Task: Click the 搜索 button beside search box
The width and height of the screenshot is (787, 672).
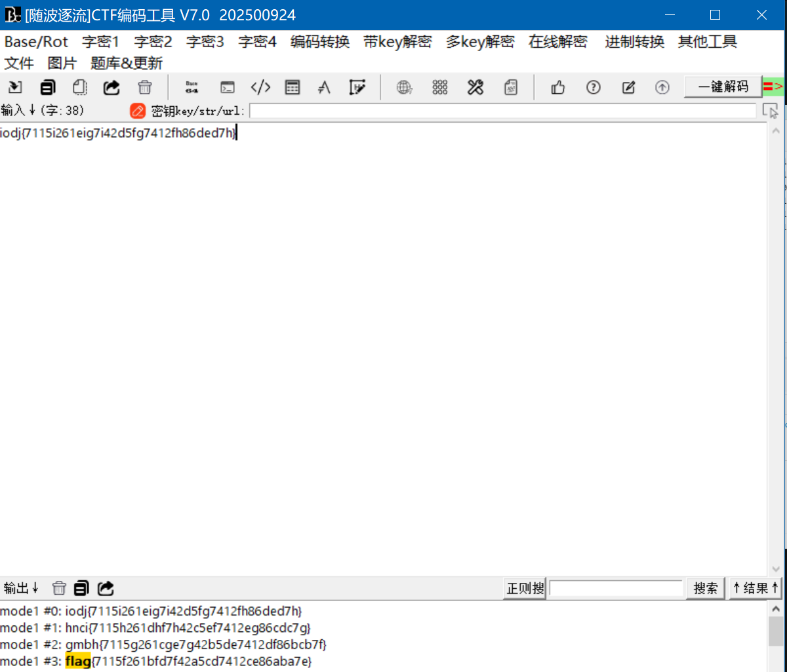Action: (x=706, y=588)
